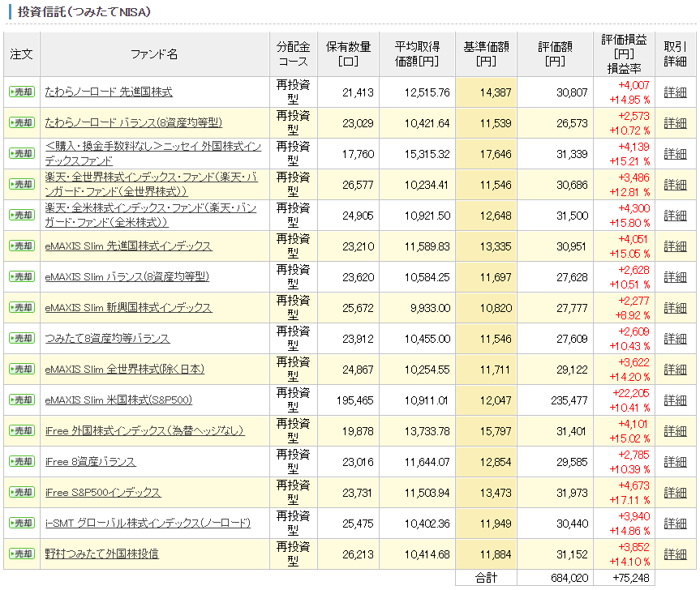Click 売却 button for たわらノーロード 先進国株式
Screen dimensions: 700x590
tap(22, 92)
